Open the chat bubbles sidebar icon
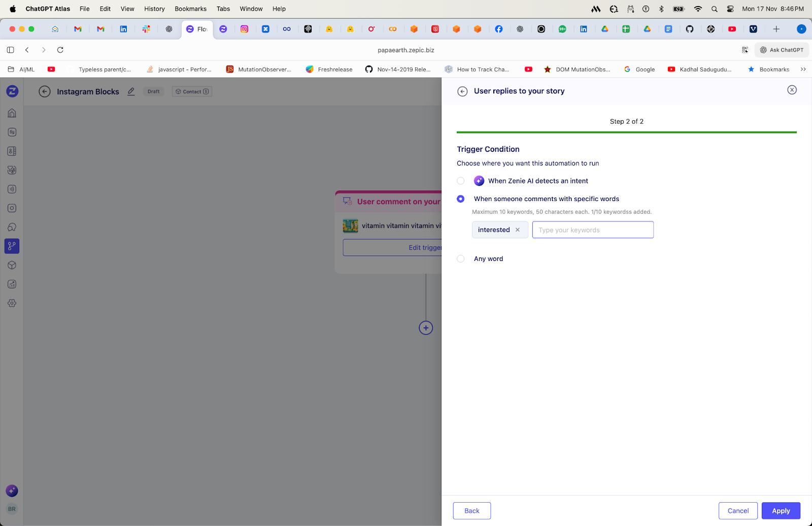Viewport: 812px width, 526px height. coord(12,227)
